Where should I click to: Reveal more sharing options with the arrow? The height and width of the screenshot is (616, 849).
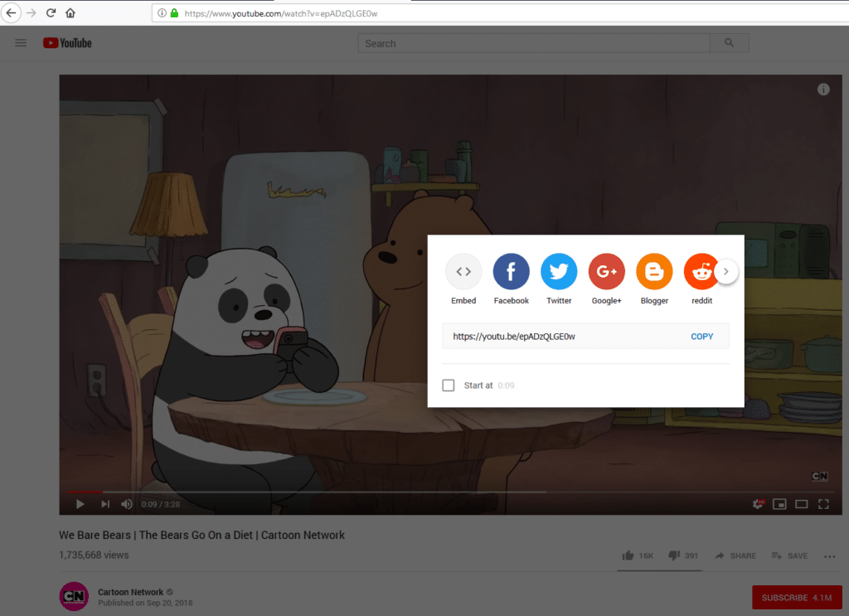726,271
